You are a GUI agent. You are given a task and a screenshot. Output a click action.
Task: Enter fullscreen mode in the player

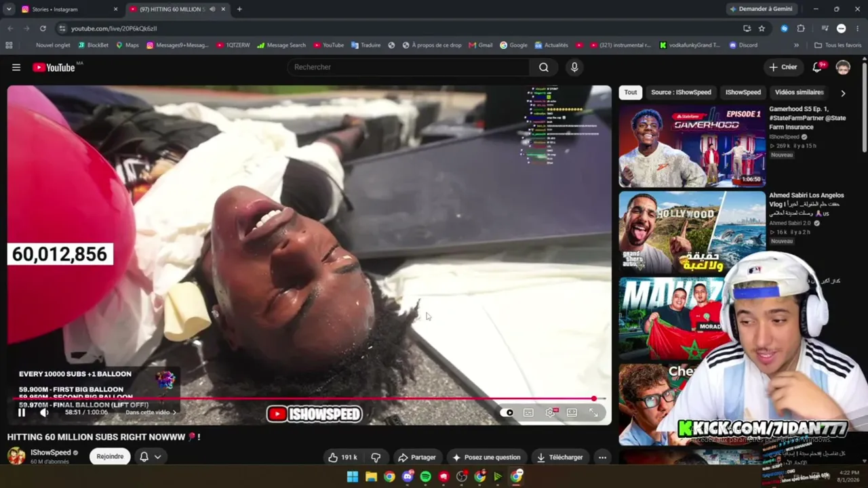coord(593,412)
